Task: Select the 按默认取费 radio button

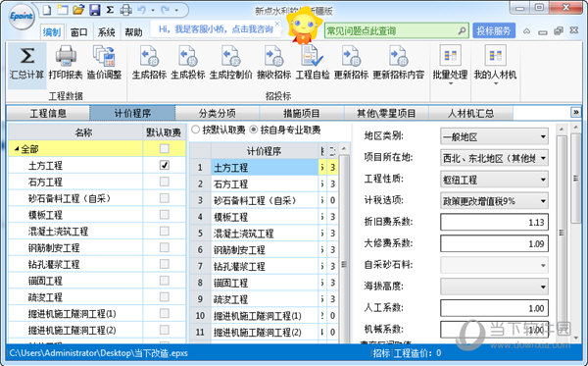Action: tap(195, 130)
